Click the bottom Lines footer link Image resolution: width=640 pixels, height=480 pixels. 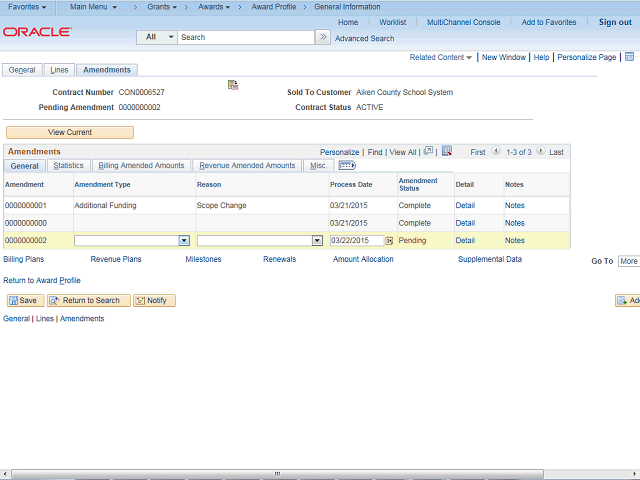coord(45,319)
